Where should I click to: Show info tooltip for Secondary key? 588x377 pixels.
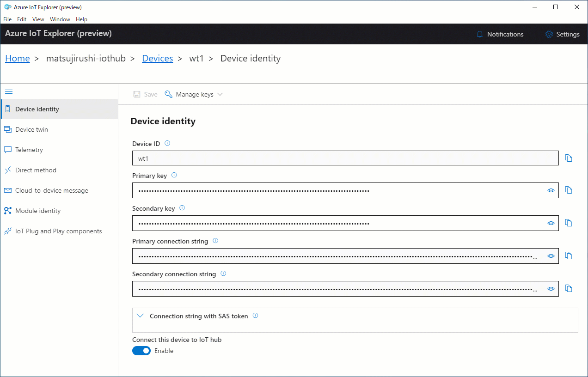(182, 208)
